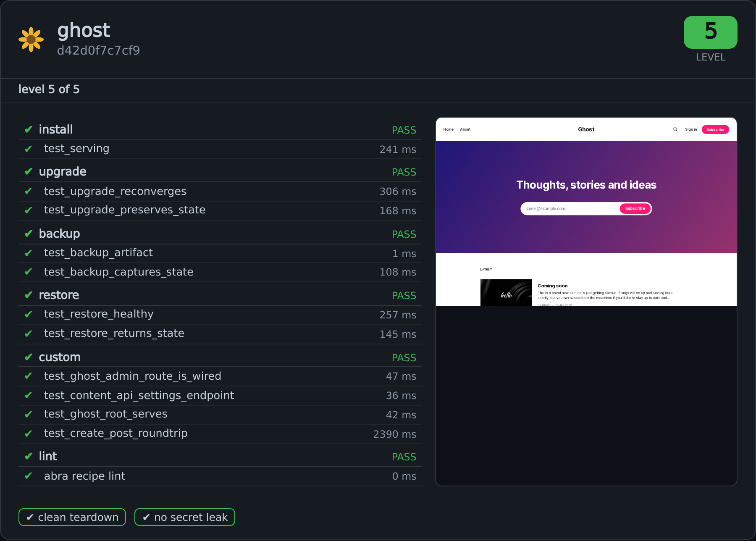The height and width of the screenshot is (541, 756).
Task: Click the checkmark beside test_upgrade_reconverges
Action: point(29,191)
